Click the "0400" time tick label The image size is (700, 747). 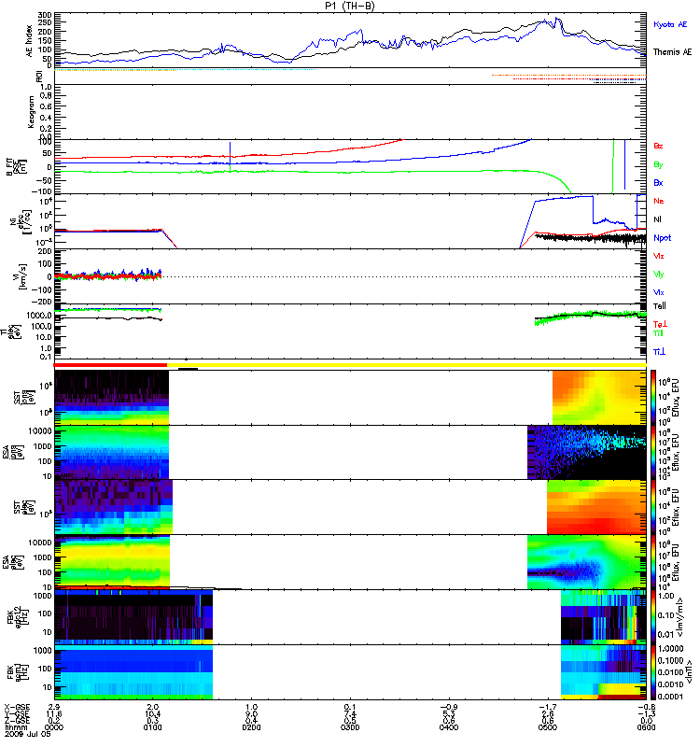(x=449, y=727)
